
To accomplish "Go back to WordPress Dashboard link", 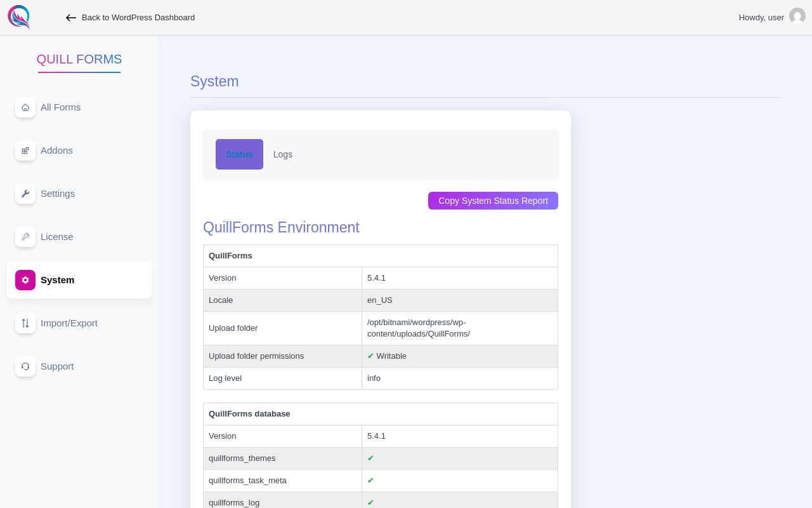I will click(138, 18).
